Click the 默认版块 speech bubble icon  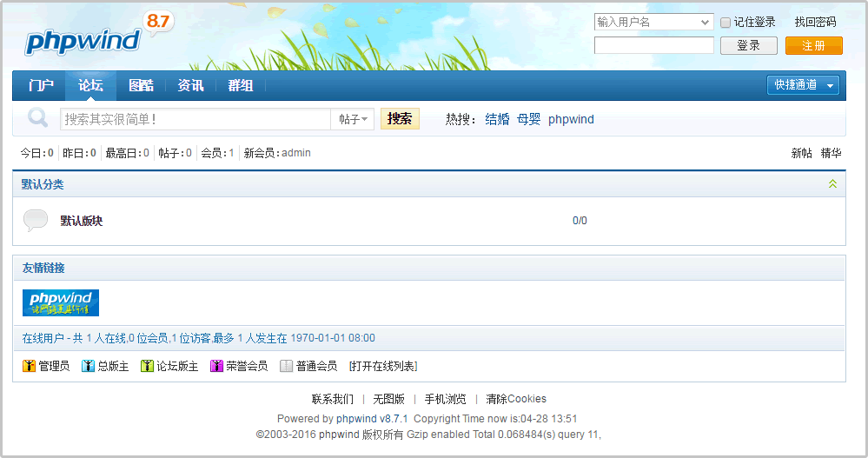tap(36, 220)
